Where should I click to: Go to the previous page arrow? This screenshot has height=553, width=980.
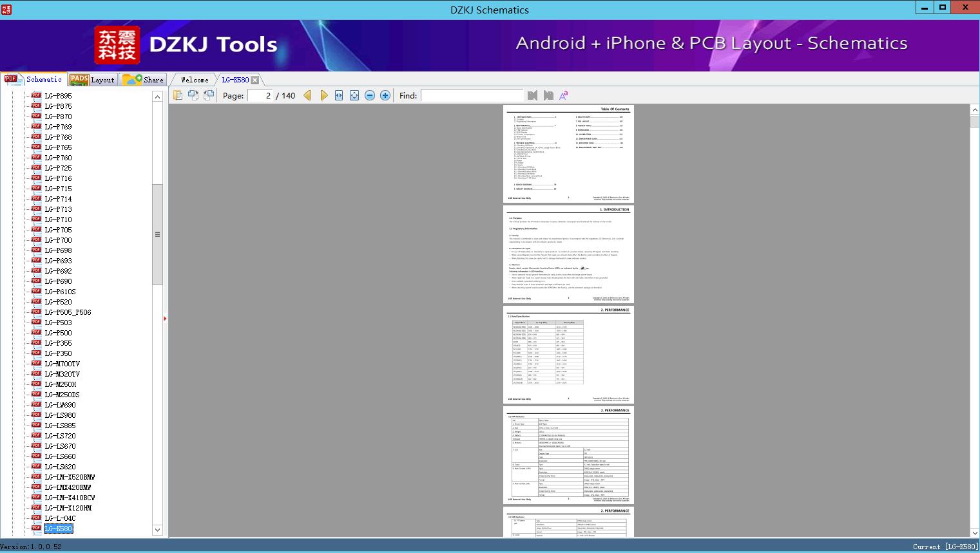pos(307,95)
